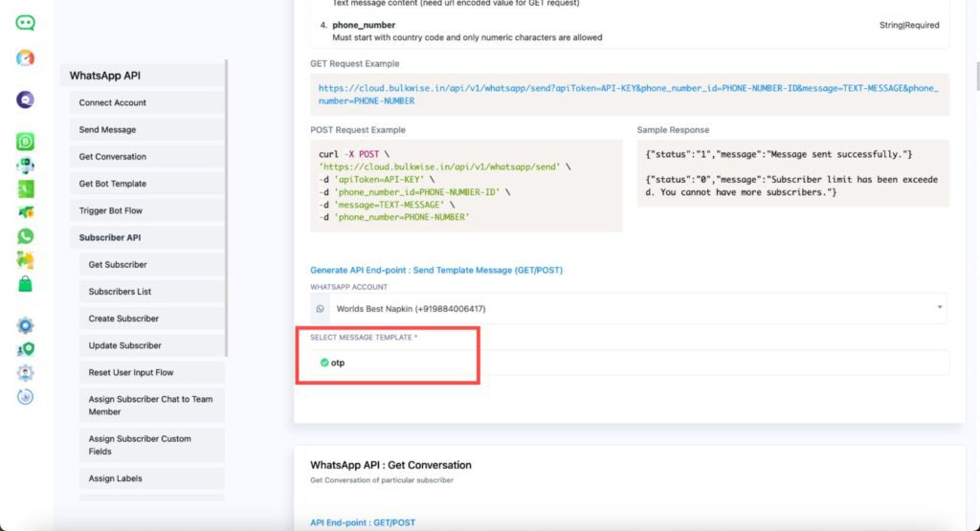Open Create Subscriber entry
980x531 pixels.
coord(152,318)
